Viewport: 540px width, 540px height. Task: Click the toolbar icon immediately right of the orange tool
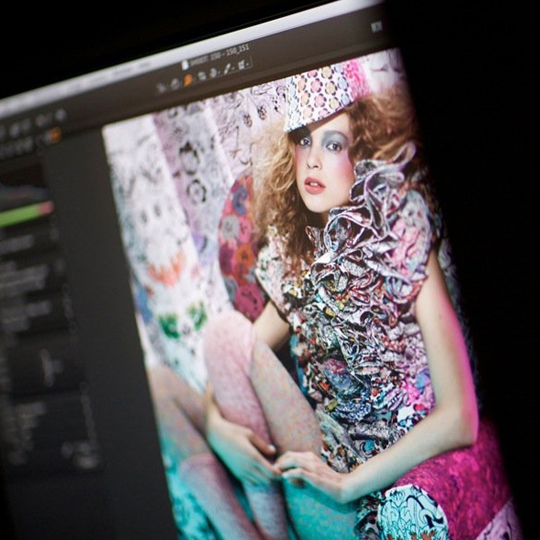(201, 75)
